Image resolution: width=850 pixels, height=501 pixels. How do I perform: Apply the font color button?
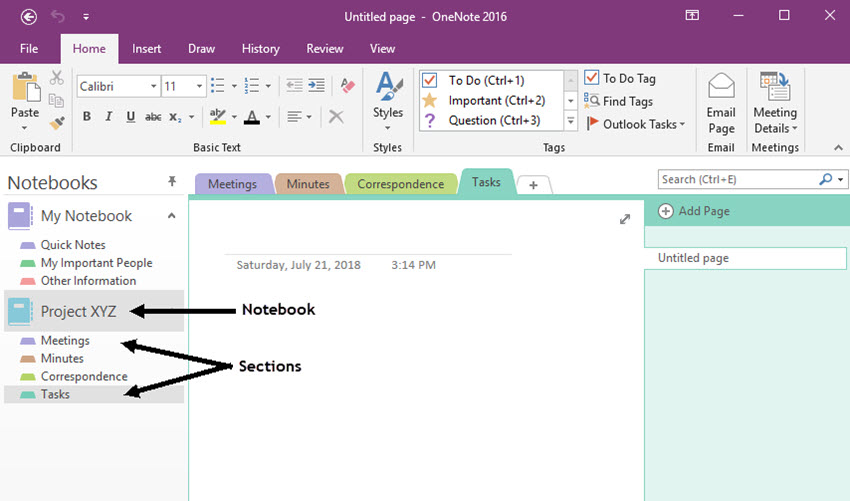click(x=252, y=117)
